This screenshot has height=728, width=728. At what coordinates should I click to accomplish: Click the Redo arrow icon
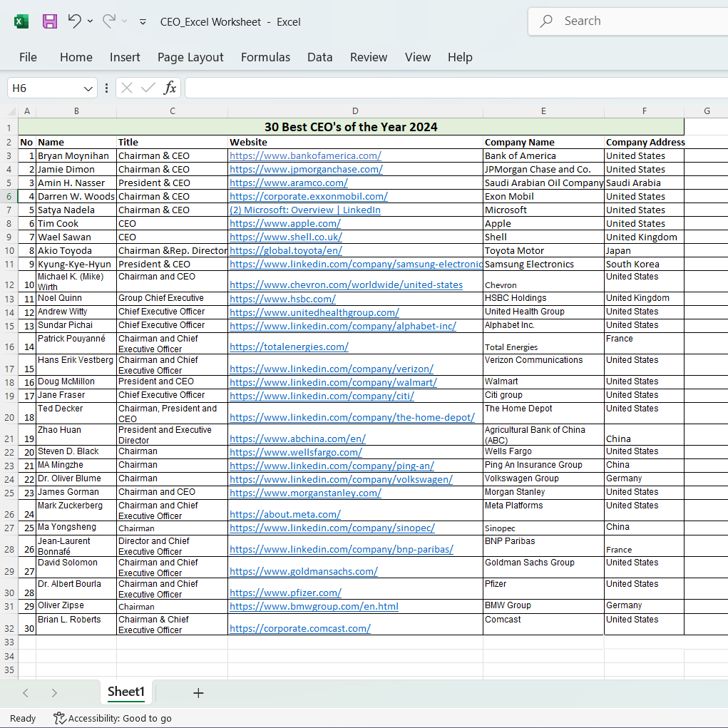108,21
